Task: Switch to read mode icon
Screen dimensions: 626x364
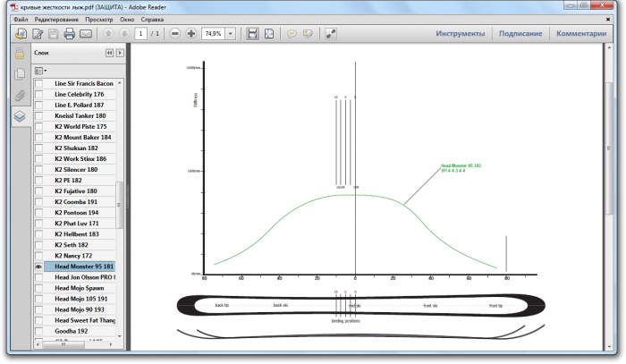Action: [331, 34]
